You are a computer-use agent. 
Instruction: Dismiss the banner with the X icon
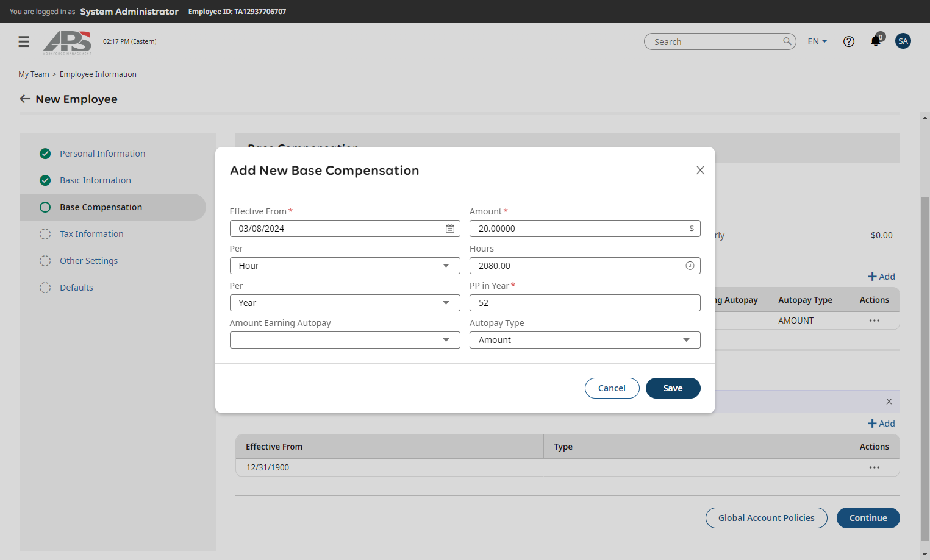click(889, 402)
